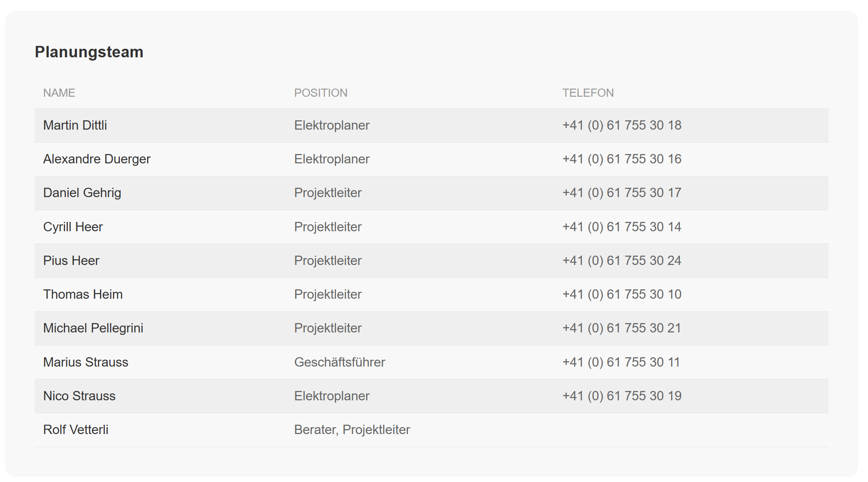868x482 pixels.
Task: Click the TELEFON column header
Action: coord(588,93)
